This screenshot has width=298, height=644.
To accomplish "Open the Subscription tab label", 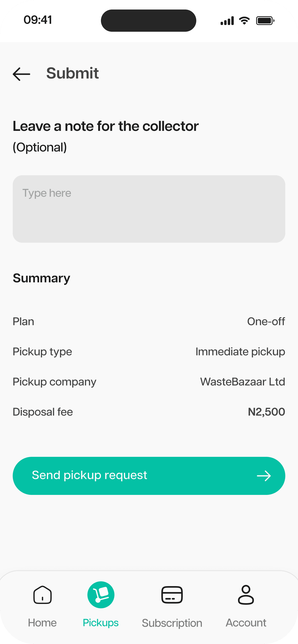I will click(x=172, y=623).
